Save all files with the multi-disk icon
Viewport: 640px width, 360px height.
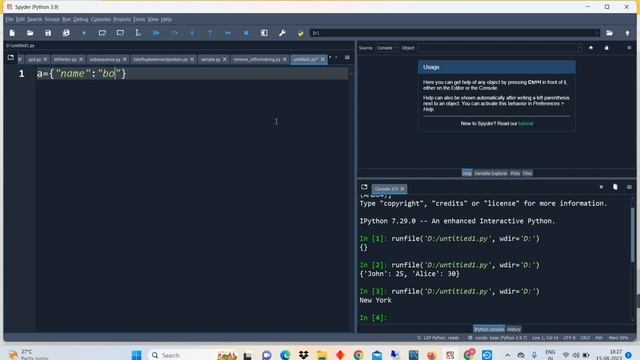pyautogui.click(x=66, y=33)
